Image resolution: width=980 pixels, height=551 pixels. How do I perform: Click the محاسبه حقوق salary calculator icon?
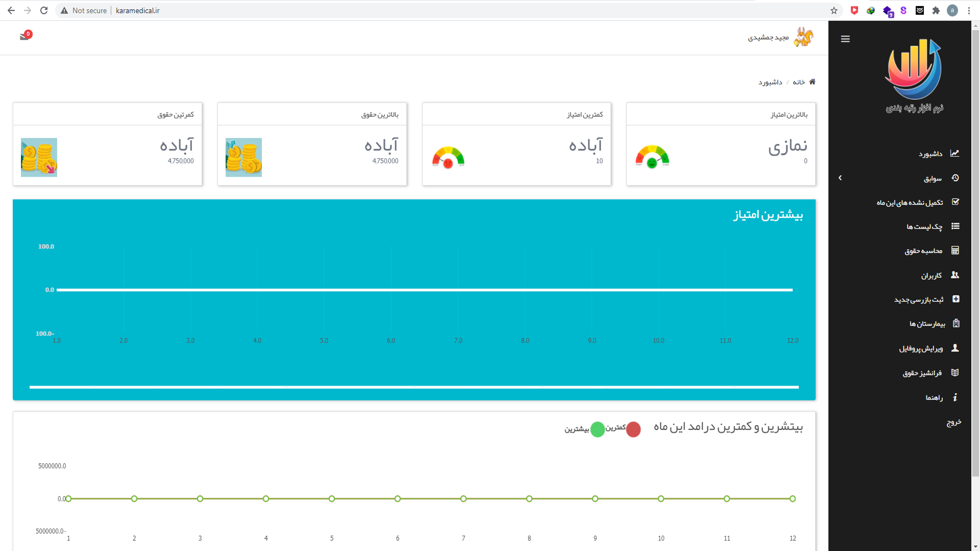point(955,250)
